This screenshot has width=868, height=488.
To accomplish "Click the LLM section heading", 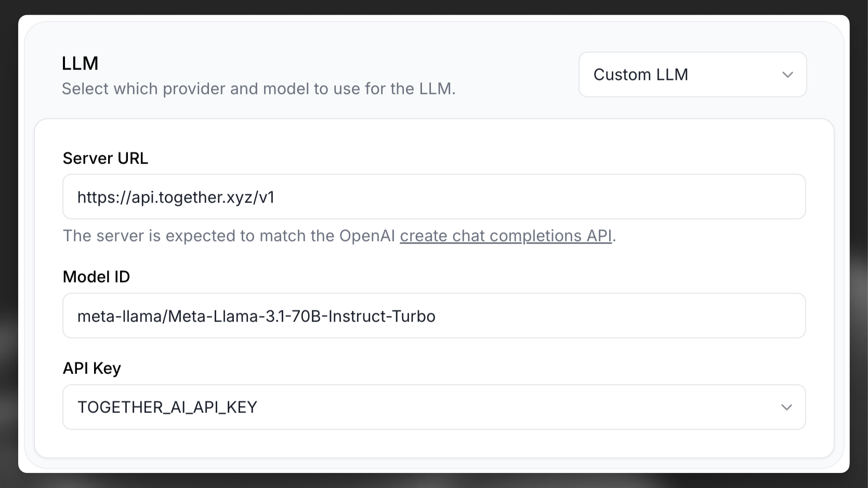I will pos(80,63).
